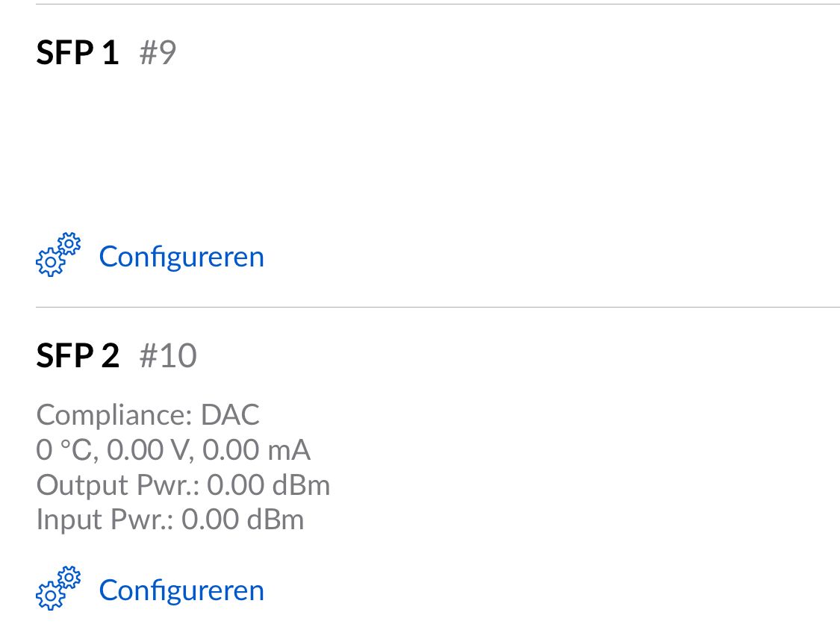
Task: Select the SFP 2 heading
Action: (x=78, y=356)
